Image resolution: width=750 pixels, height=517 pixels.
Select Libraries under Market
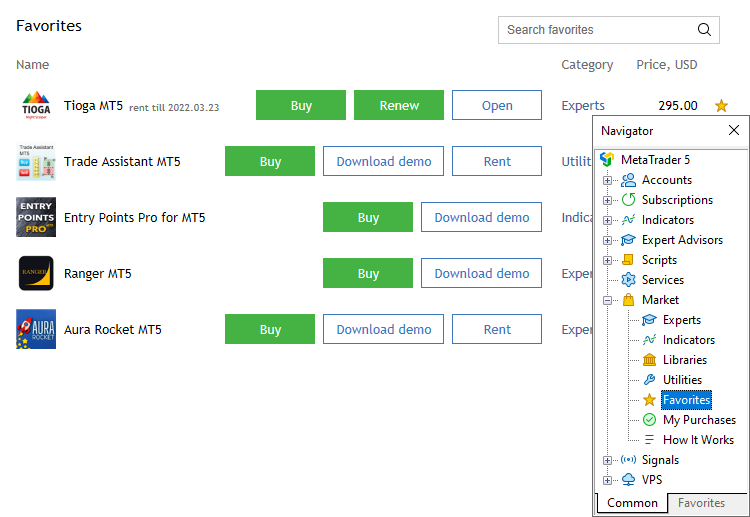coord(685,360)
